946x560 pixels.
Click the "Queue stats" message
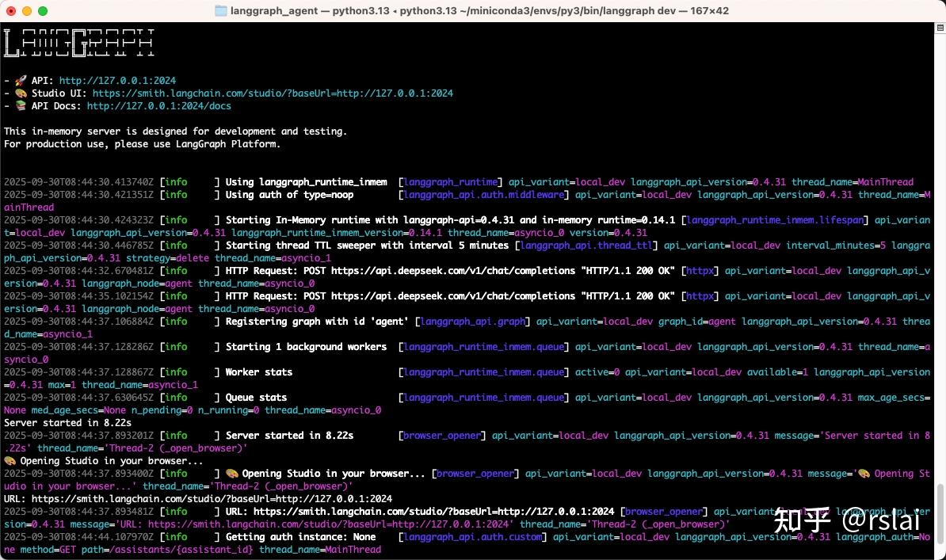coord(257,397)
